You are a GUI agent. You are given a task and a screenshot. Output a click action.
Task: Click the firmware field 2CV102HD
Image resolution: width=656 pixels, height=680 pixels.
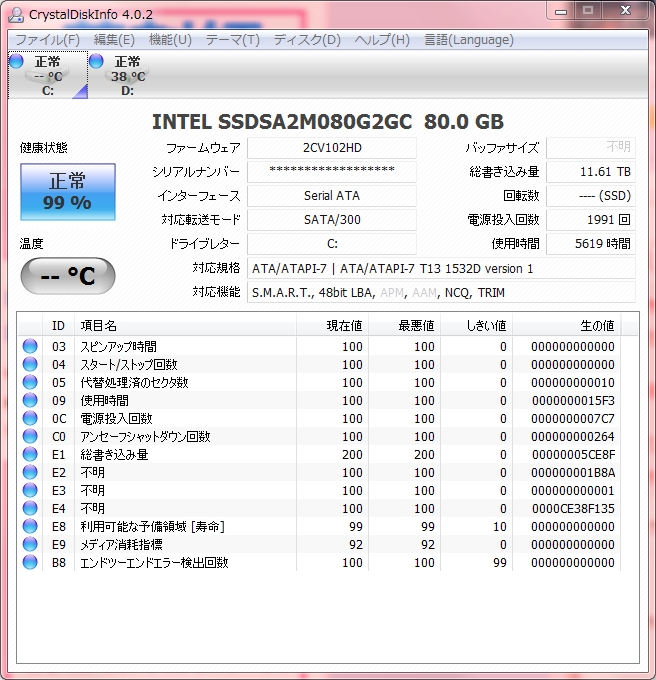[x=332, y=148]
